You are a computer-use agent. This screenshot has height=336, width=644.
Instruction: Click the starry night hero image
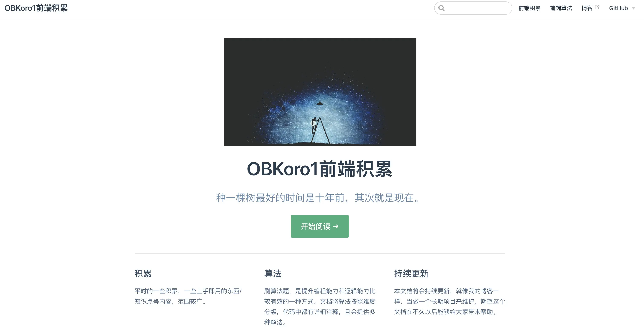(x=320, y=92)
